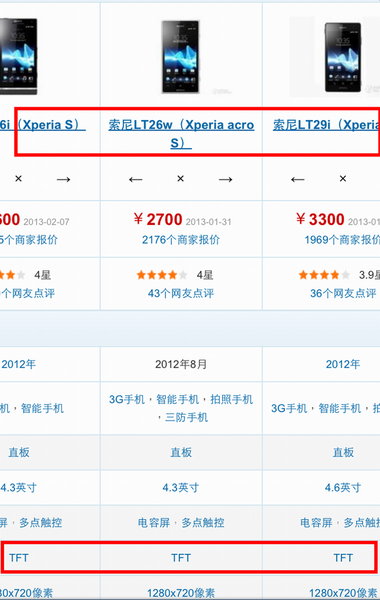Open the 1280x720像素 link in LT26w column
Viewport: 380px width, 600px height.
coord(181,593)
